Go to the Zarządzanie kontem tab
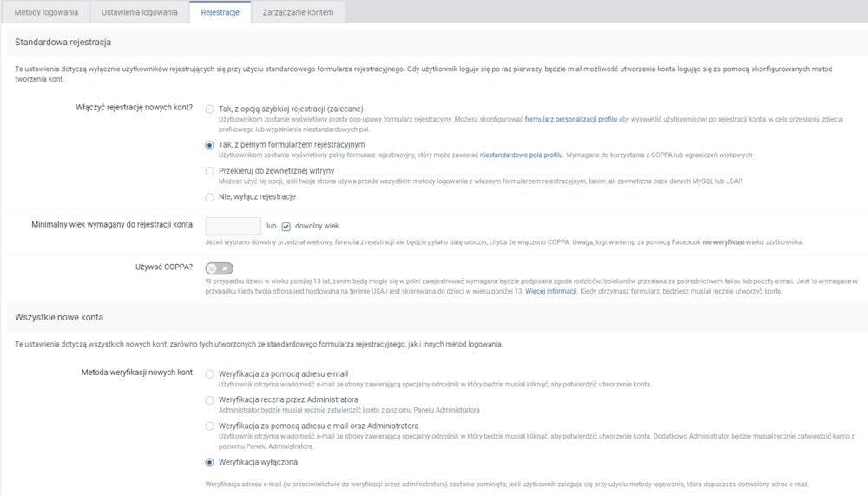 pyautogui.click(x=298, y=13)
